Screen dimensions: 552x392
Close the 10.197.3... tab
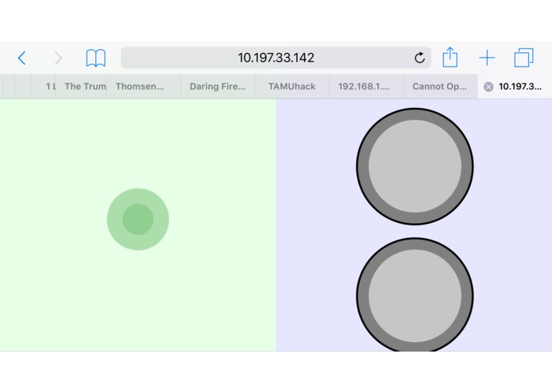click(488, 86)
